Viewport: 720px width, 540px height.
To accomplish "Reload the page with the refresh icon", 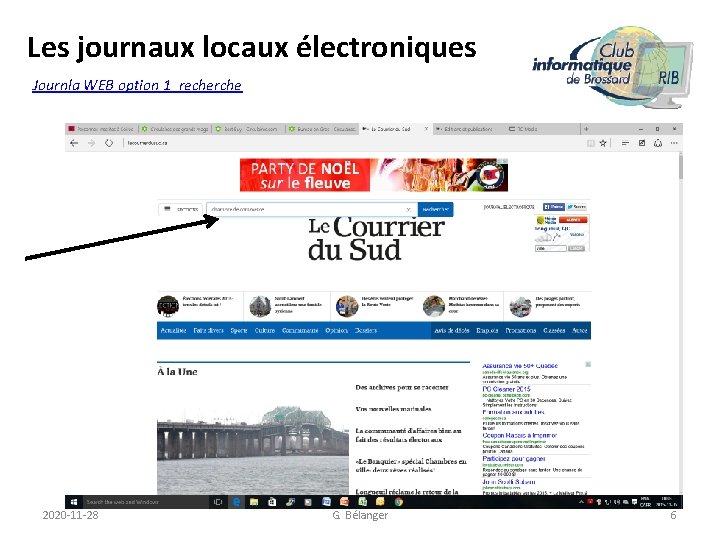I will point(109,143).
